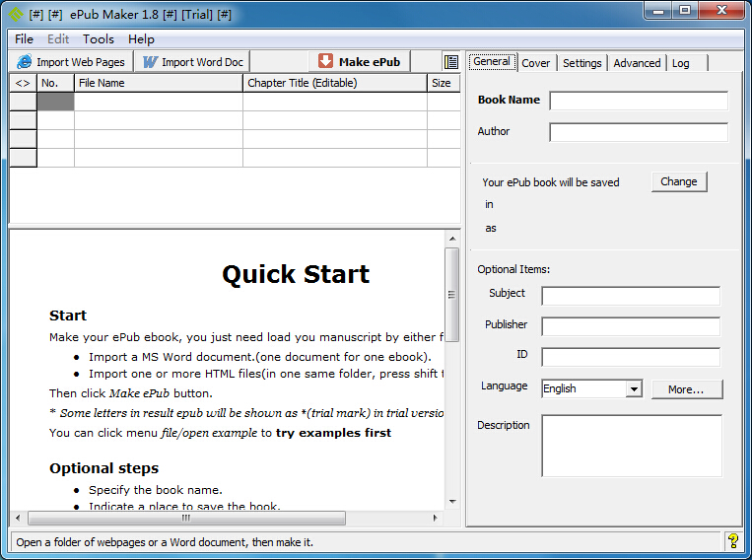
Task: Open the Help menu
Action: [141, 39]
